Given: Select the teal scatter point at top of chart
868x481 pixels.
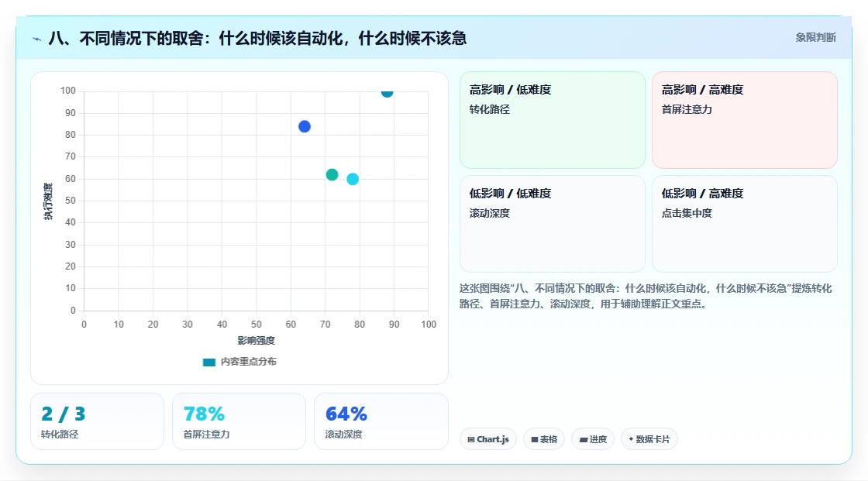Looking at the screenshot, I should click(387, 92).
